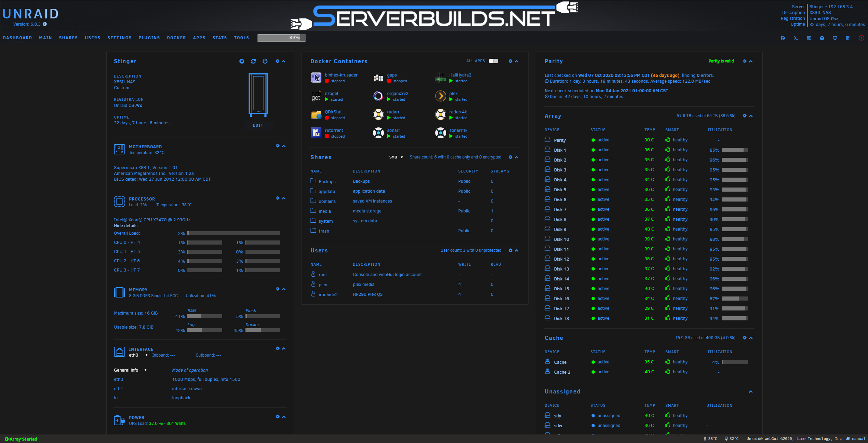Click the logout icon in top bar
Viewport: 868px width, 443px height.
[x=783, y=38]
